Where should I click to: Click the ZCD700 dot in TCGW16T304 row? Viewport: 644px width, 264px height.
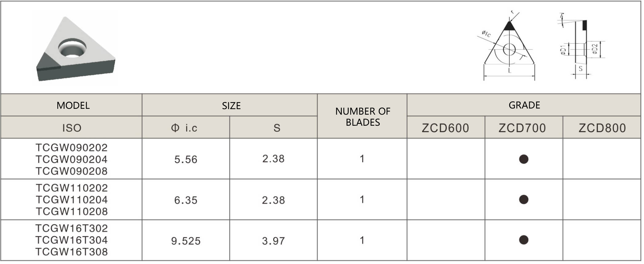pyautogui.click(x=523, y=240)
